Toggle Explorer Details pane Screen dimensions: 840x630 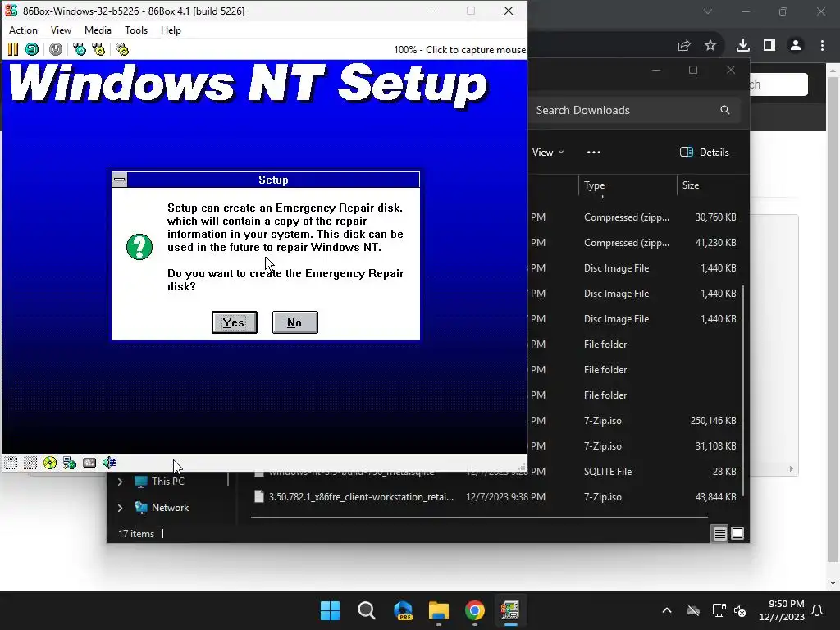[705, 152]
